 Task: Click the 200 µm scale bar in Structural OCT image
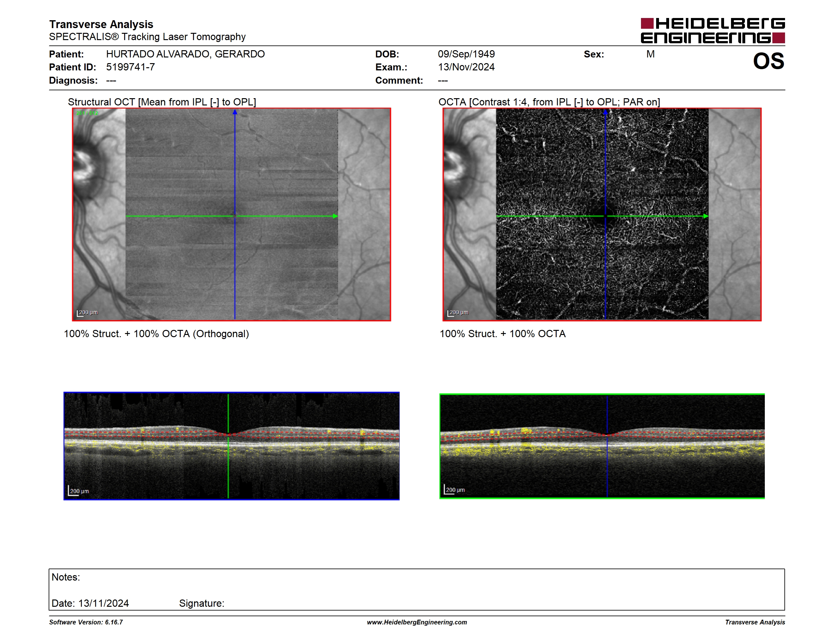pyautogui.click(x=88, y=313)
